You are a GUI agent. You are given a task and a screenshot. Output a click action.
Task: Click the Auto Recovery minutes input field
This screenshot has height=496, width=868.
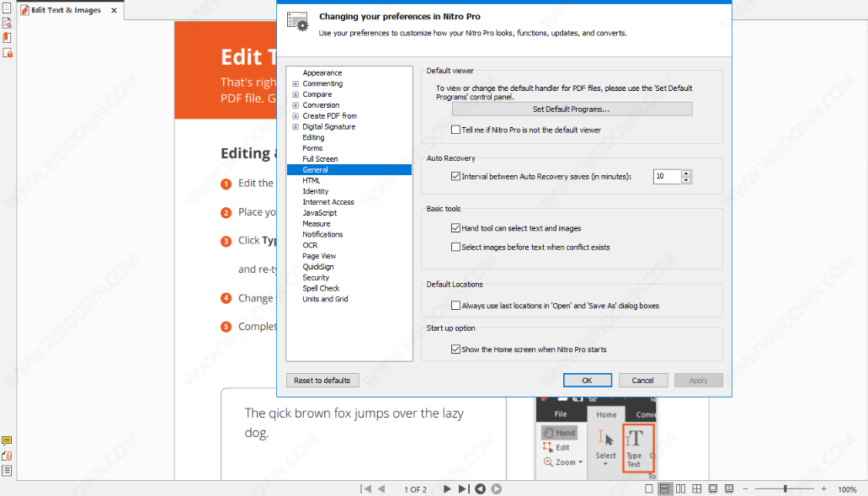[x=667, y=177]
